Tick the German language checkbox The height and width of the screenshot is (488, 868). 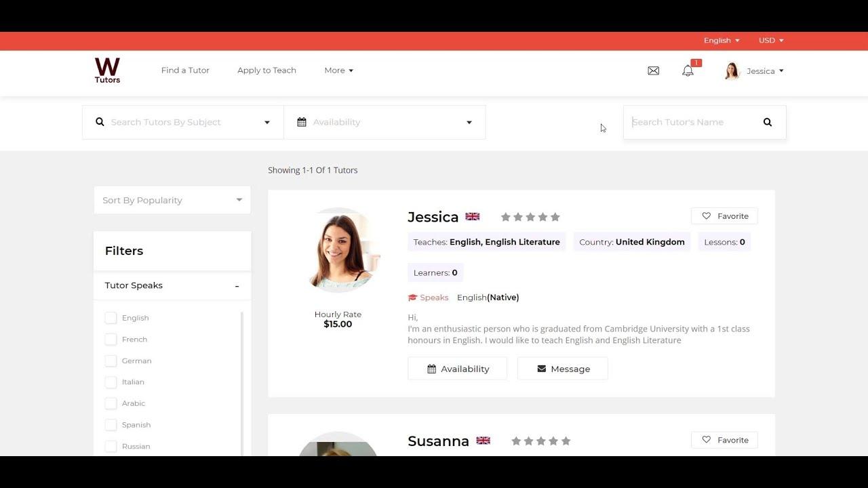tap(111, 361)
